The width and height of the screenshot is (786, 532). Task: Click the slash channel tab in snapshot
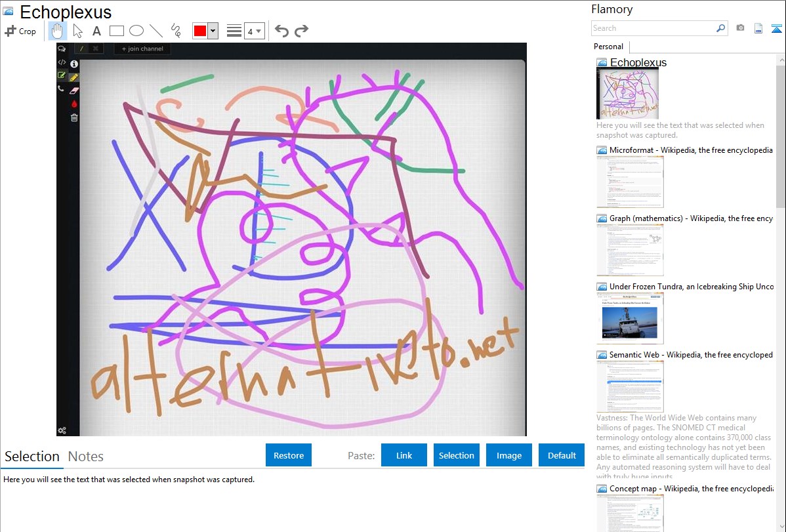(81, 49)
